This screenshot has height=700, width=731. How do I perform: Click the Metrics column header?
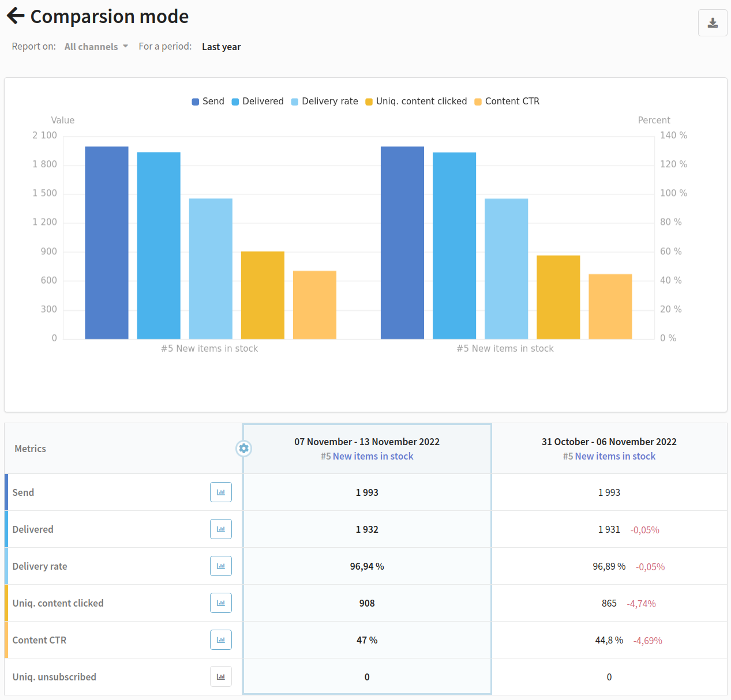coord(31,449)
